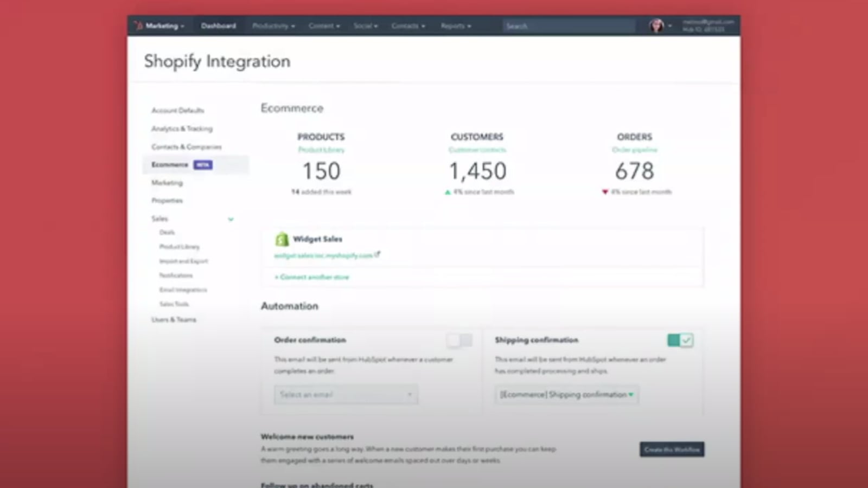Image resolution: width=868 pixels, height=488 pixels.
Task: Open the widget-sales myshopify.com store link
Action: coord(323,255)
